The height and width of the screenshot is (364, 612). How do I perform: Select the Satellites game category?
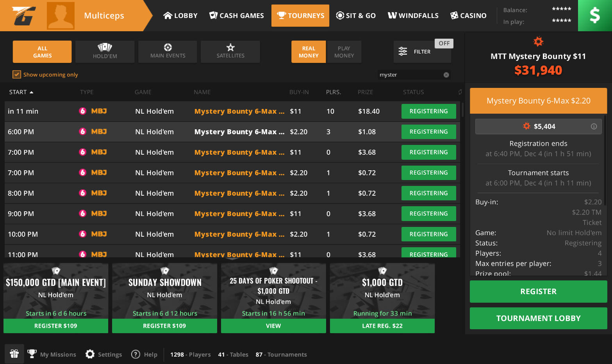230,52
